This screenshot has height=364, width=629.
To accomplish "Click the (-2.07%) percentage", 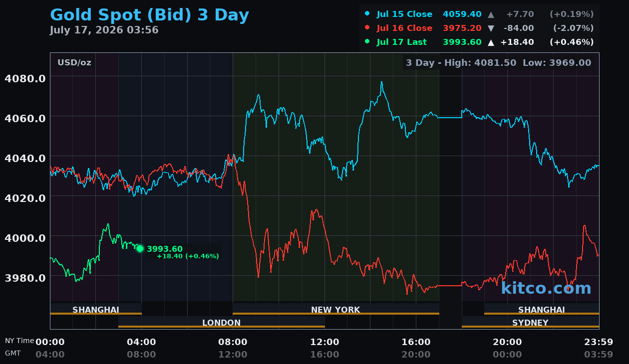I will click(573, 28).
